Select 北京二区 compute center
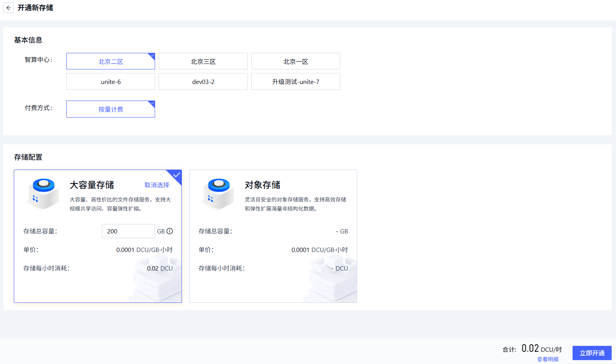This screenshot has height=364, width=616. (x=110, y=62)
